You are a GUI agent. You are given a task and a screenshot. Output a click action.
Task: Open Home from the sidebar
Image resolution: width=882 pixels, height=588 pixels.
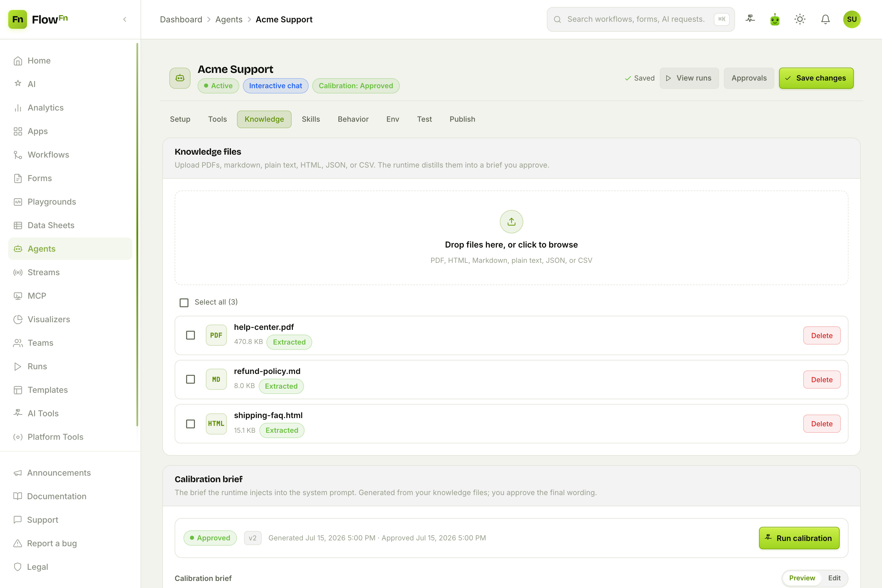(70, 61)
